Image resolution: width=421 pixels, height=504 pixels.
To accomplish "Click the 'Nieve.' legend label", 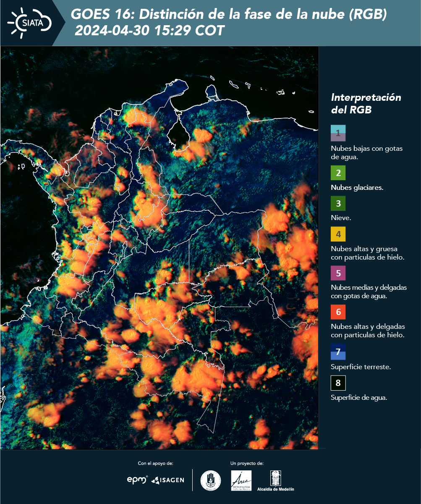I will 341,218.
